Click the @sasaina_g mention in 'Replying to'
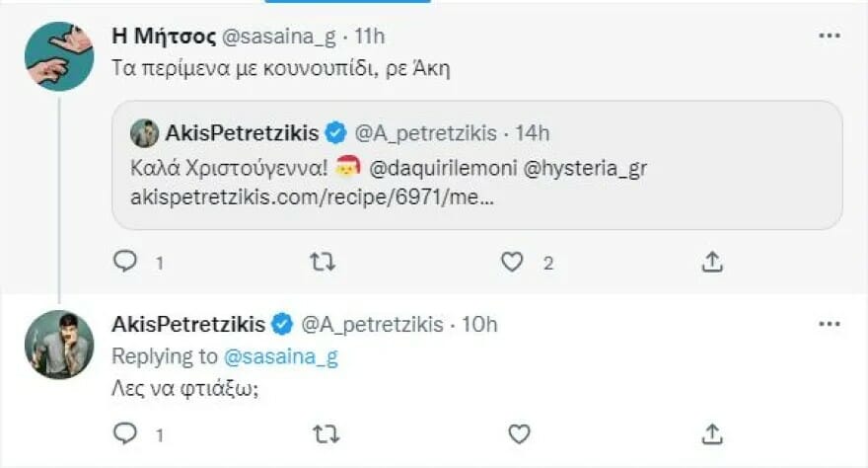Image resolution: width=868 pixels, height=468 pixels. pos(281,356)
